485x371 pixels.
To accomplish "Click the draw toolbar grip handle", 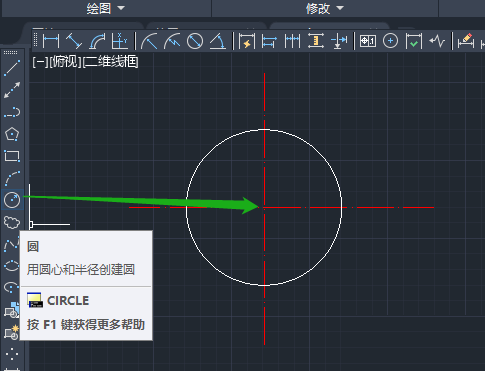I will click(11, 52).
